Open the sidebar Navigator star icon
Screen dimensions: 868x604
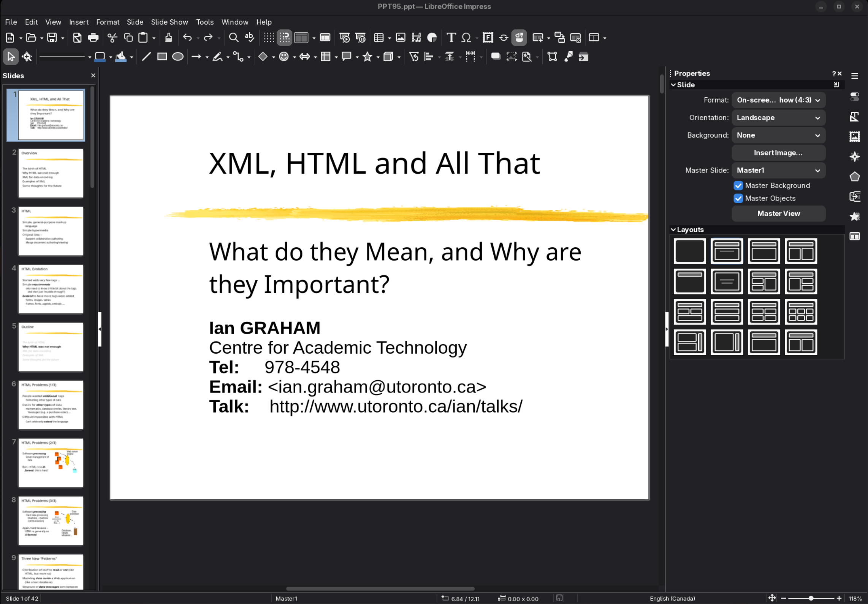point(855,157)
